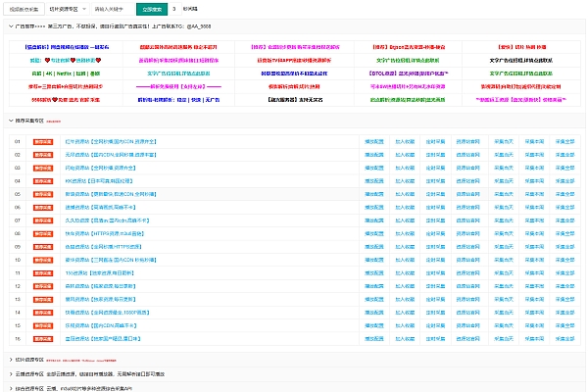588x392 pixels.
Task: Click 资源站官网 in row 04
Action: 468,181
